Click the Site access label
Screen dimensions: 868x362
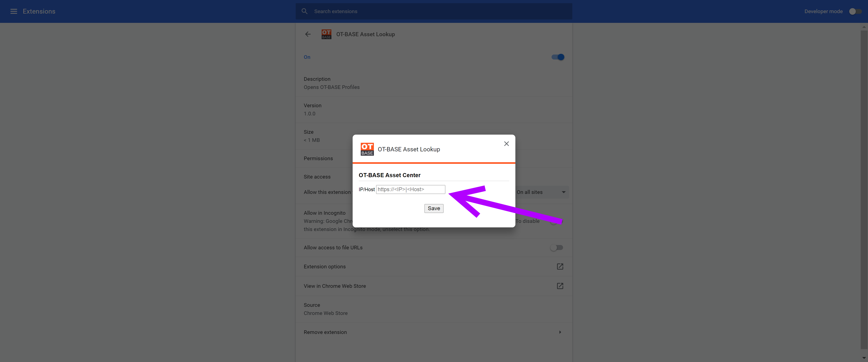click(x=317, y=177)
